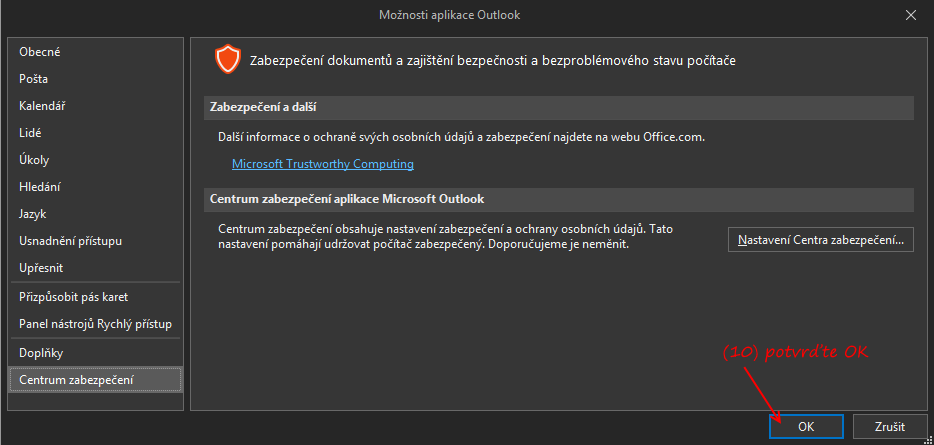Click the dialog resize grip corner
The width and height of the screenshot is (934, 445).
[929, 440]
